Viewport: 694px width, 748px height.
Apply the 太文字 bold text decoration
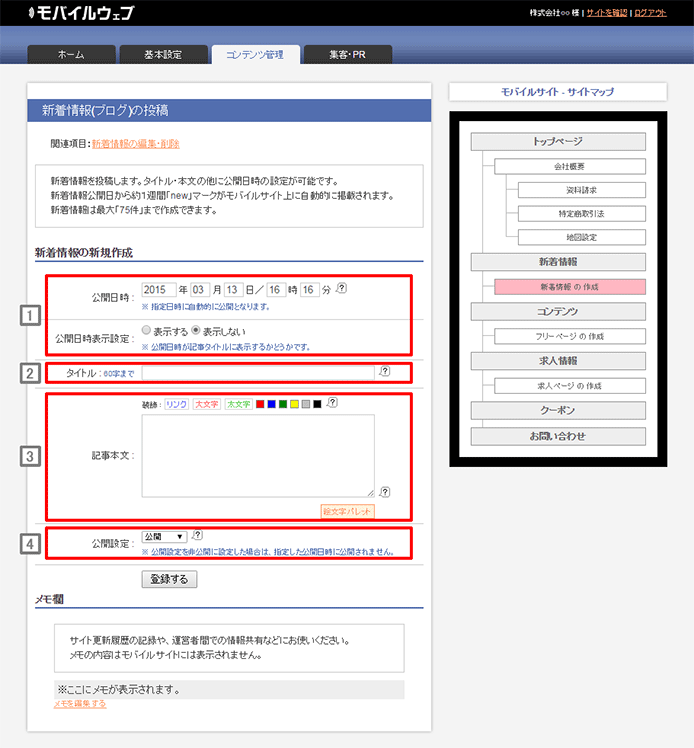tap(238, 404)
